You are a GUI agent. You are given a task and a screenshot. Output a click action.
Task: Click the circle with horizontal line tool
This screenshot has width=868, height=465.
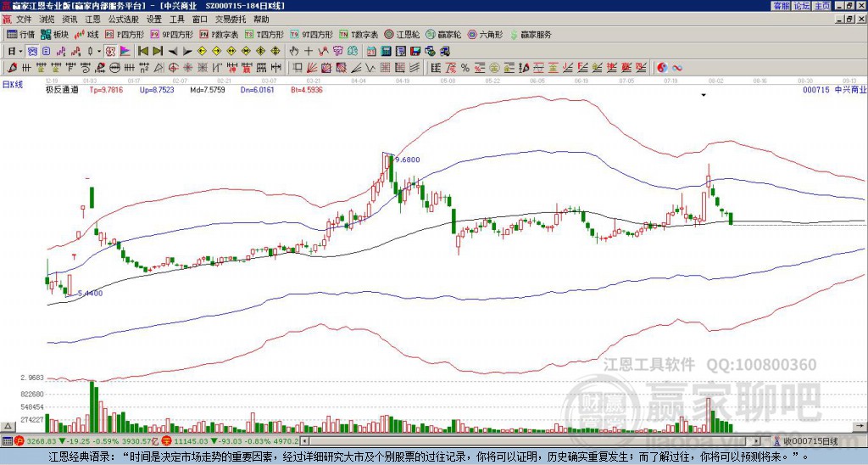(x=114, y=68)
